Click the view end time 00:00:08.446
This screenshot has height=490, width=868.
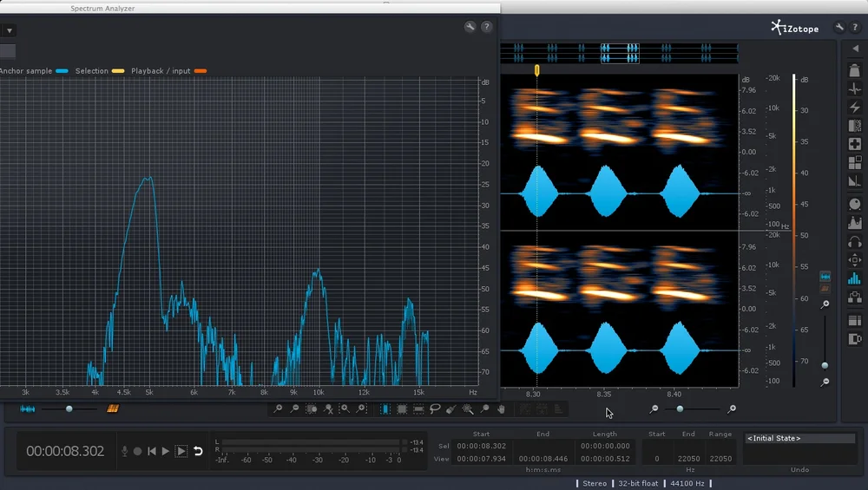542,459
